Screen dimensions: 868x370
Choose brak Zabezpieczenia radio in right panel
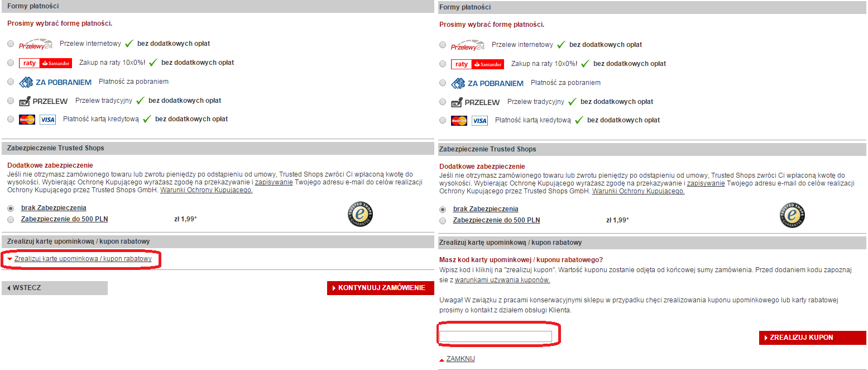pyautogui.click(x=443, y=209)
